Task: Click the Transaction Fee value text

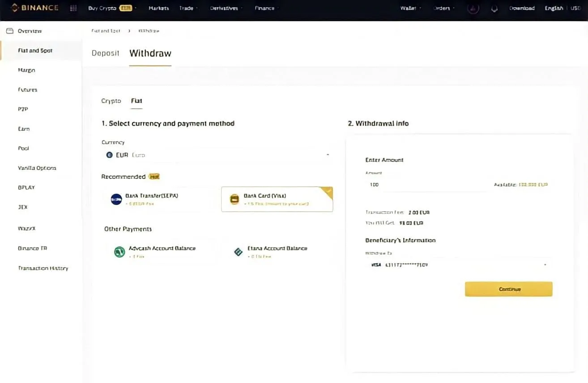Action: 419,213
